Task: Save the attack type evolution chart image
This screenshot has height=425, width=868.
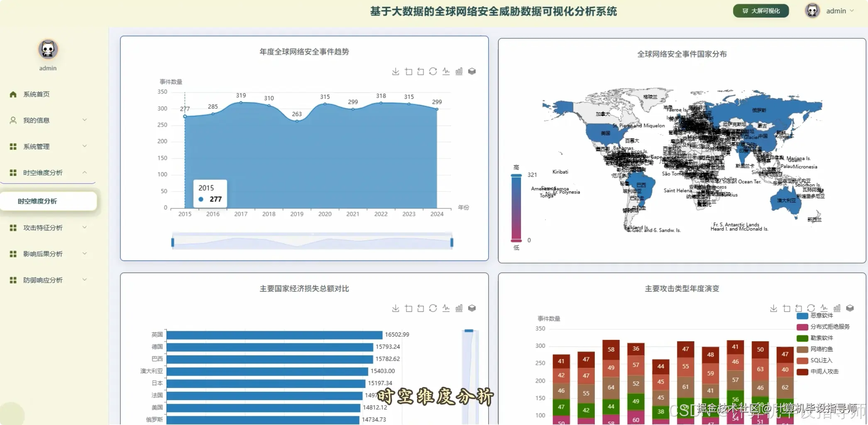Action: coord(773,308)
